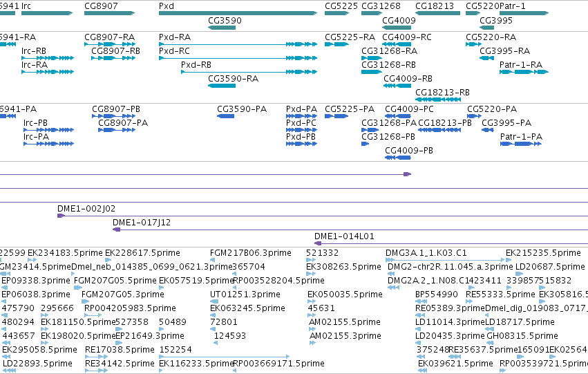Screen dimensions: 588x374
Task: Click the Pxd-PA protein glyph
Action: coord(301,116)
